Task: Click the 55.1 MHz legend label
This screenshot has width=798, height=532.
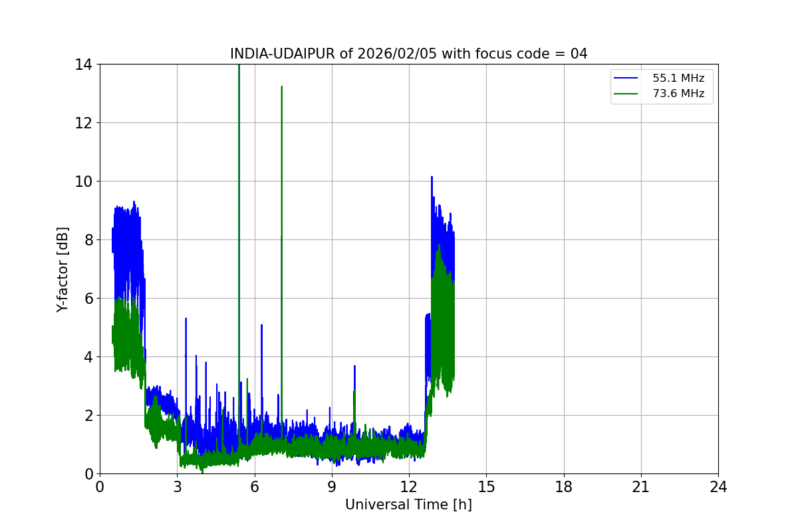Action: tap(678, 78)
